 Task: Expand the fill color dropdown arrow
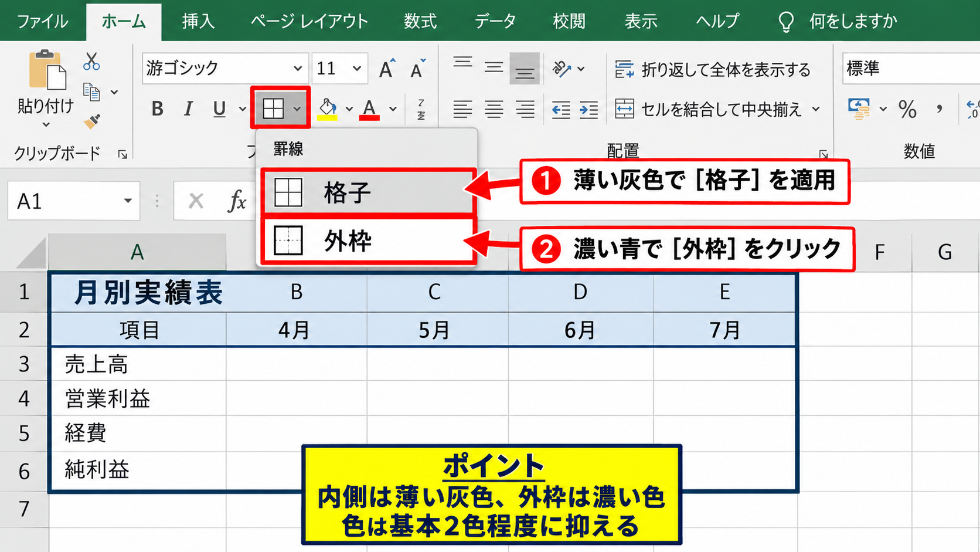pyautogui.click(x=349, y=109)
